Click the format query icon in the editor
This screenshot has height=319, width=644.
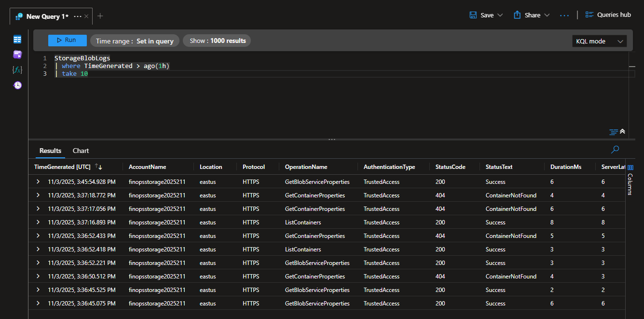click(614, 131)
